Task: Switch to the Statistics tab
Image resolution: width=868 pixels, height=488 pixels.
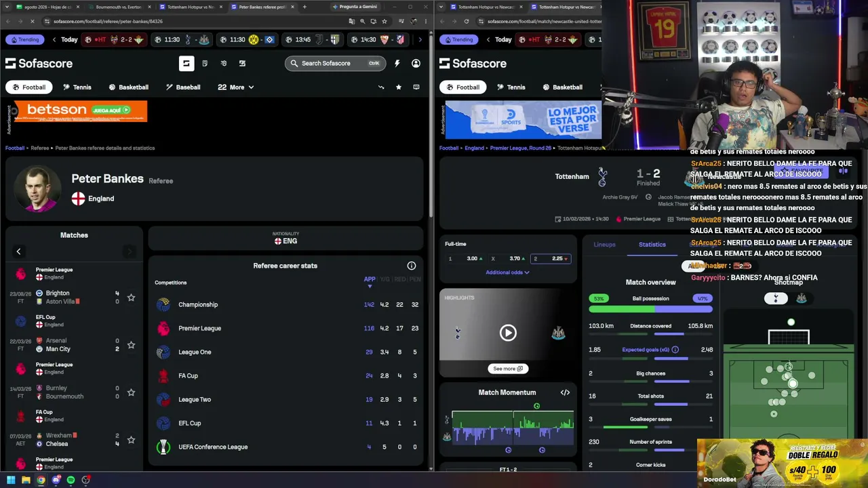Action: (652, 245)
